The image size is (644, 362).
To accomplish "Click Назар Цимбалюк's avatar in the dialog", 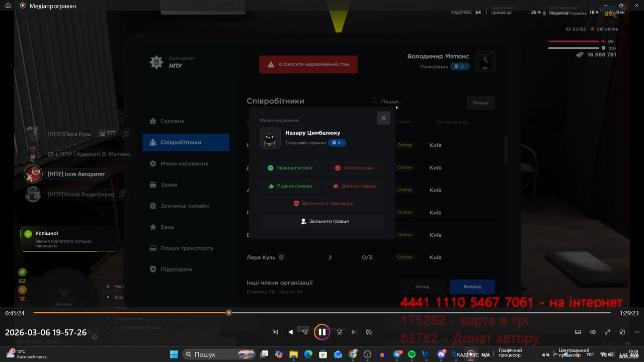I will point(270,138).
